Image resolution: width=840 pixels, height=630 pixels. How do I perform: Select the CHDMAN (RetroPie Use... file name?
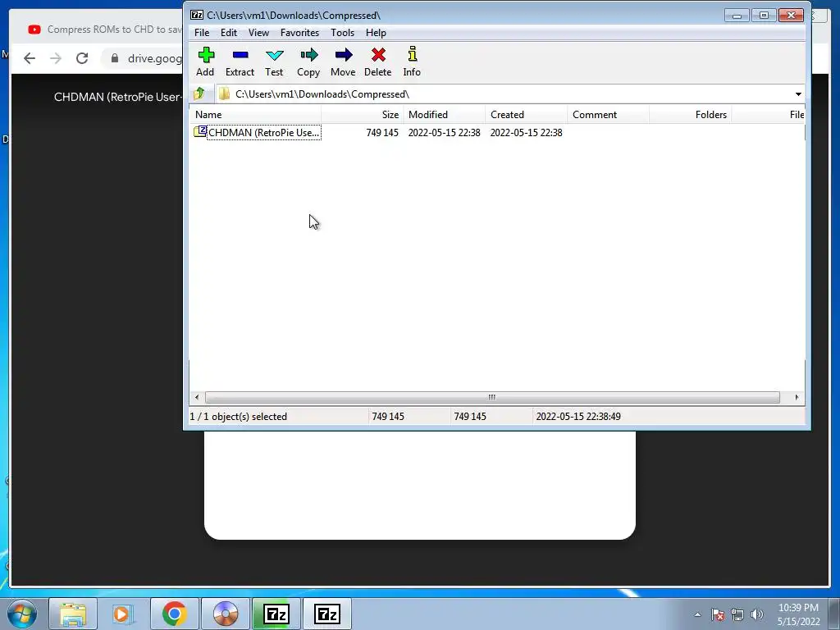[263, 133]
